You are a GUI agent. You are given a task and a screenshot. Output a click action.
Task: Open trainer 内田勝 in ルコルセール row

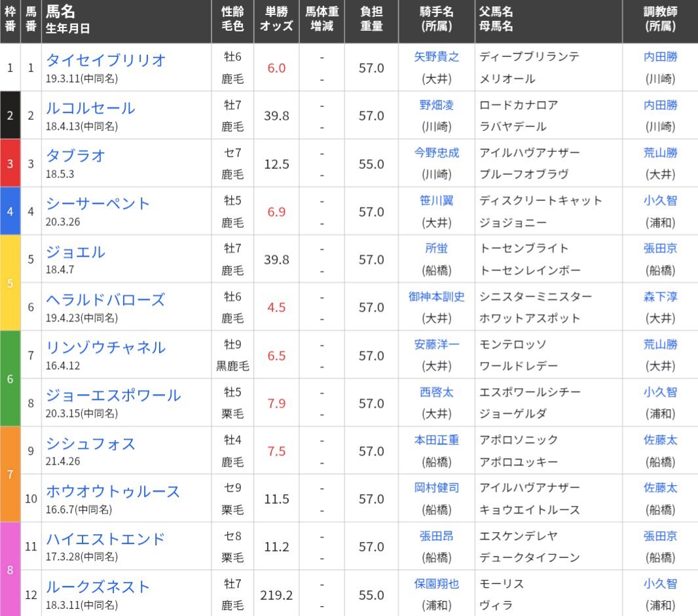pos(660,105)
